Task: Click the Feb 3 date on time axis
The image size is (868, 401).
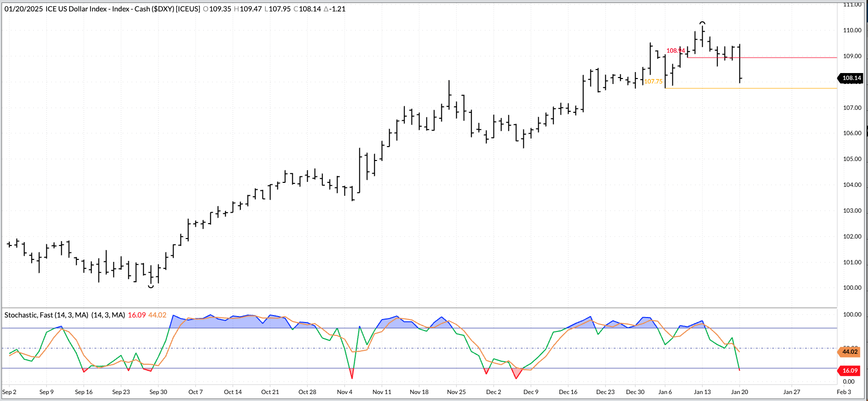Action: pyautogui.click(x=844, y=392)
